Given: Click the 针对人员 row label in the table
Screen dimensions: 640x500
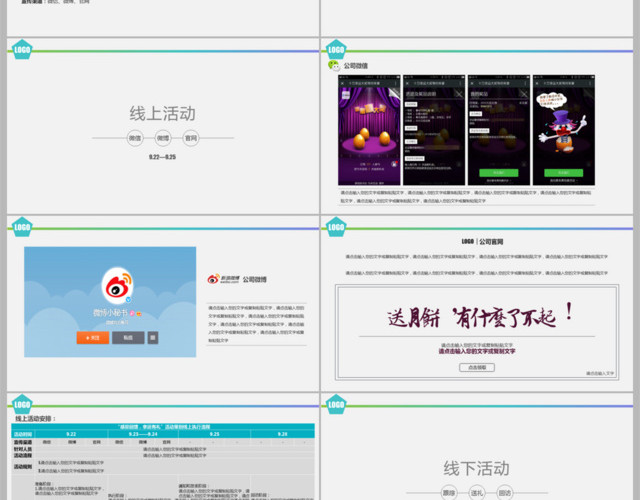Looking at the screenshot, I should tap(23, 449).
